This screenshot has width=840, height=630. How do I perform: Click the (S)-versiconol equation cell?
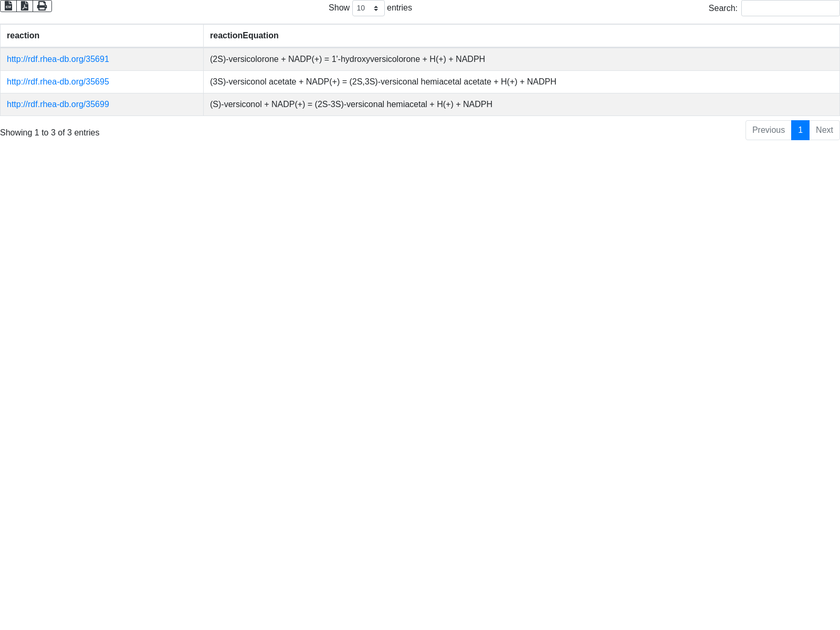click(x=351, y=104)
